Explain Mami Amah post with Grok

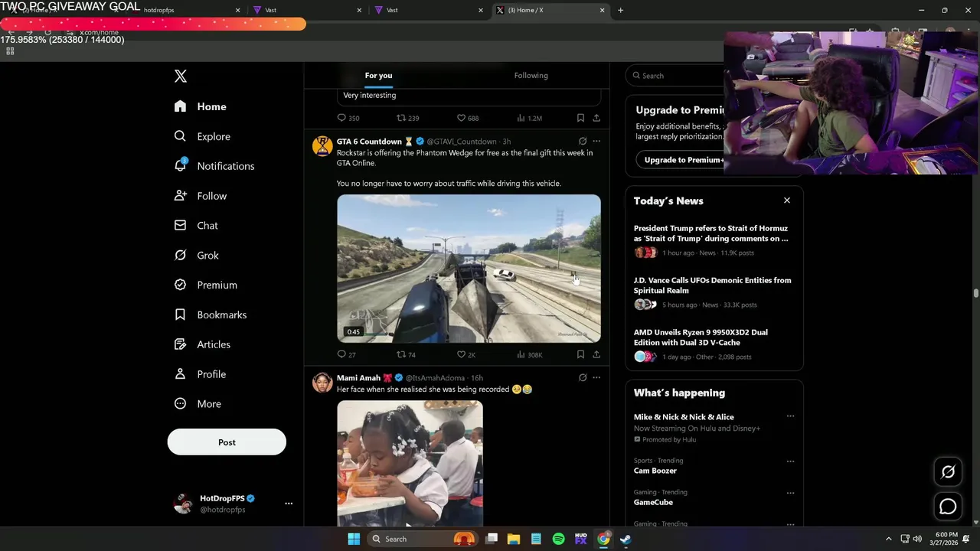(583, 378)
